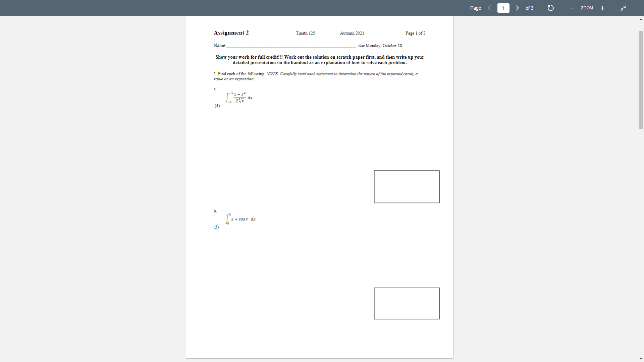
Task: Select the zoom decrease control
Action: pos(571,8)
